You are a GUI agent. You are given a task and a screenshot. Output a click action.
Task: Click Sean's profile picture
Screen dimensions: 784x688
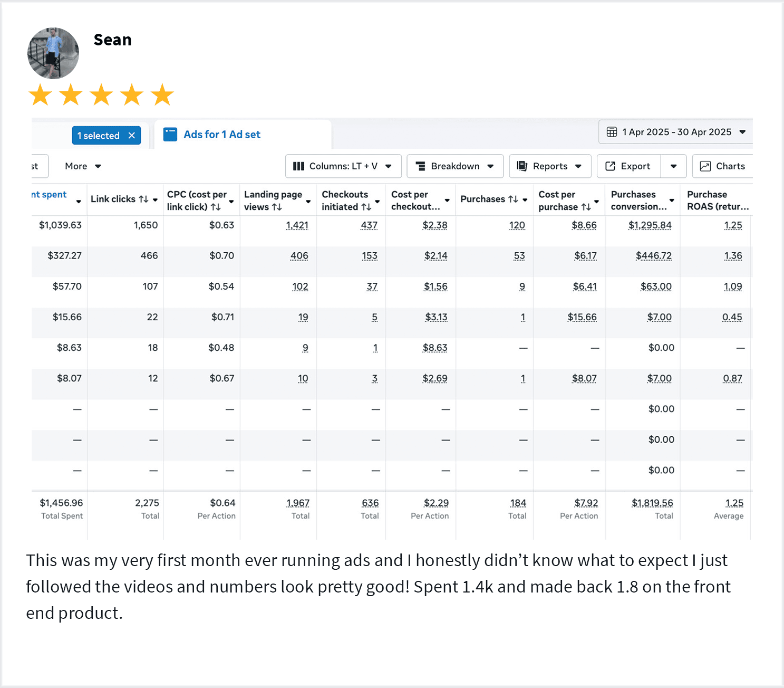pyautogui.click(x=53, y=53)
